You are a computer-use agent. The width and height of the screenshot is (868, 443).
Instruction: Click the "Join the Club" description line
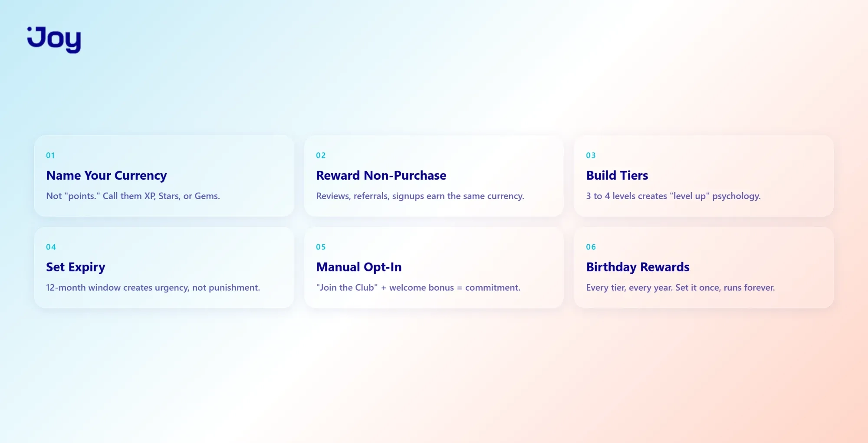[418, 288]
